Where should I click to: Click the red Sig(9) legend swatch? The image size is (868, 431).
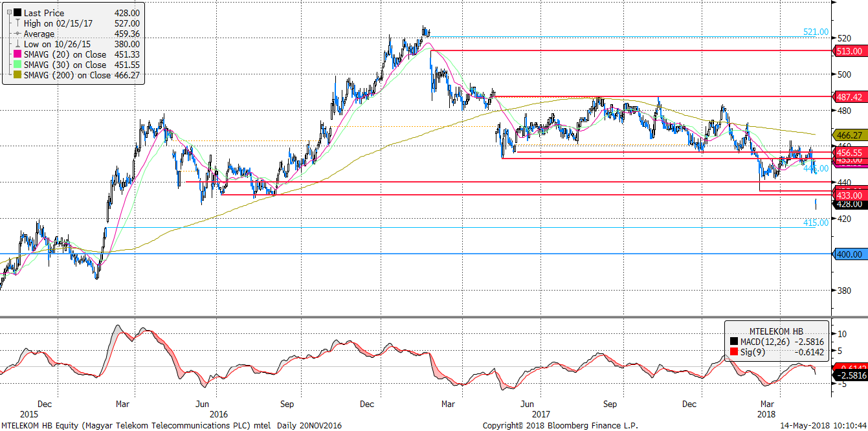[733, 351]
